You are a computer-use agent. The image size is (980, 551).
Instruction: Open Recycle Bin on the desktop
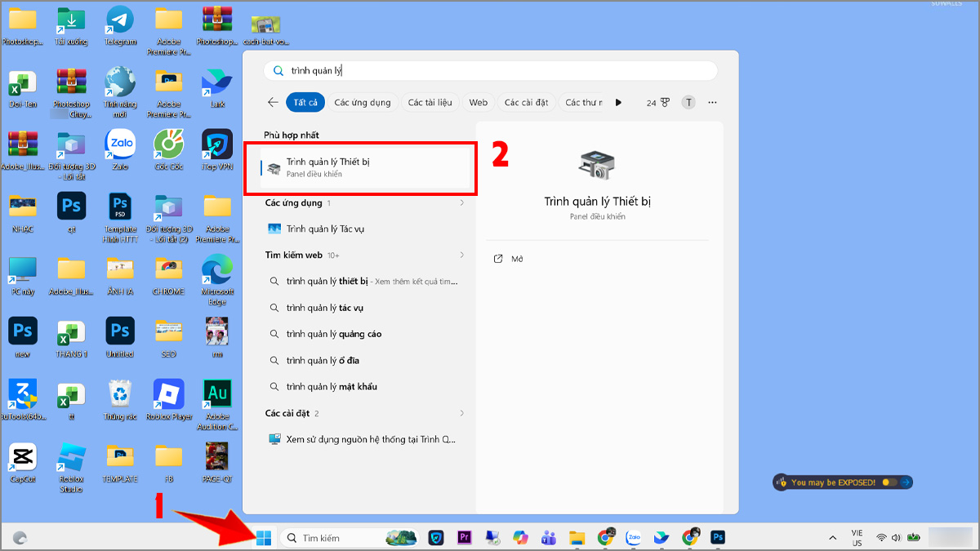point(120,395)
